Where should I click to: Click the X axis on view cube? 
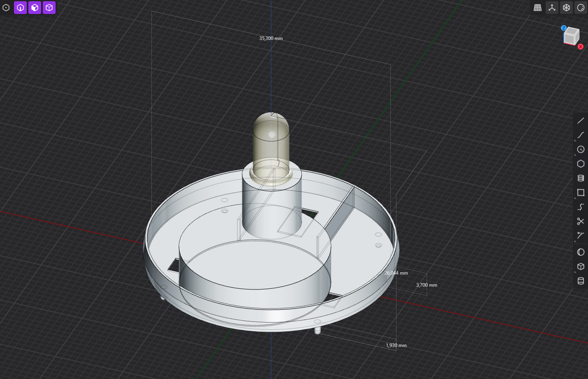click(x=580, y=47)
